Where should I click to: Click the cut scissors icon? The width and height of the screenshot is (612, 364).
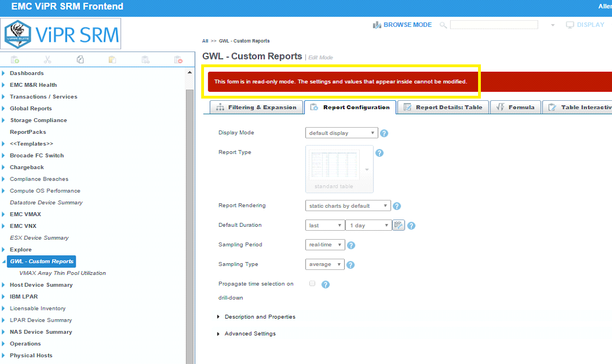pyautogui.click(x=48, y=60)
